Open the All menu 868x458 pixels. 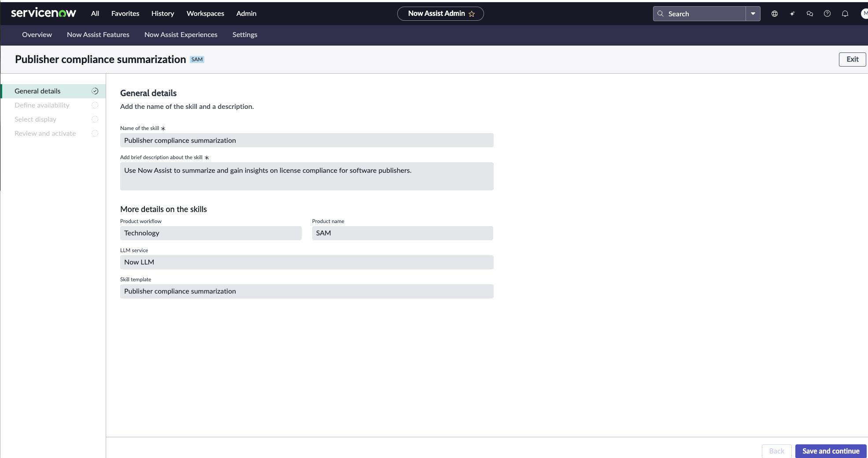tap(95, 14)
